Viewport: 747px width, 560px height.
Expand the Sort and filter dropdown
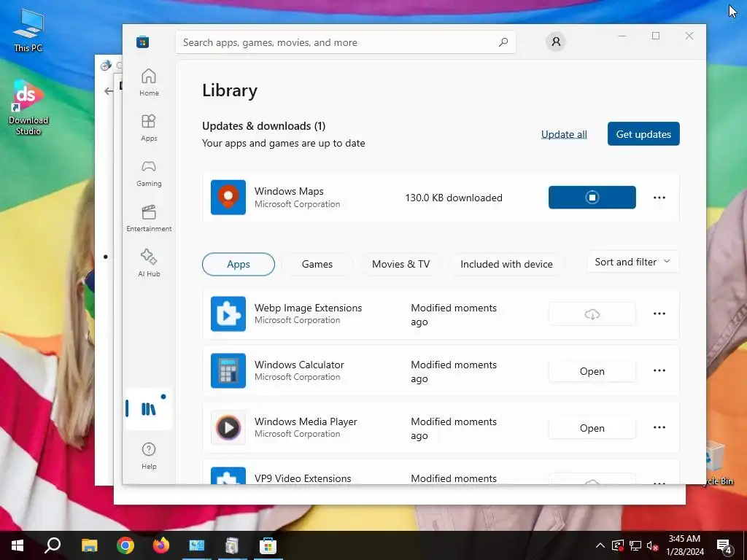tap(632, 262)
